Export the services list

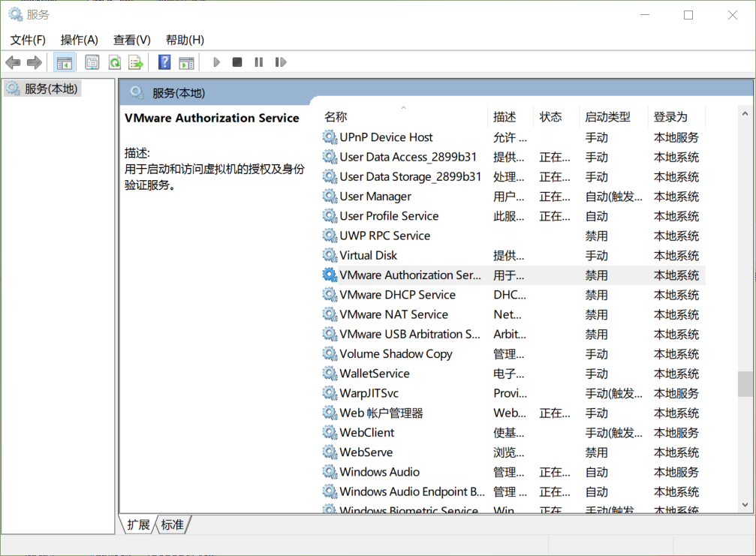click(x=136, y=62)
